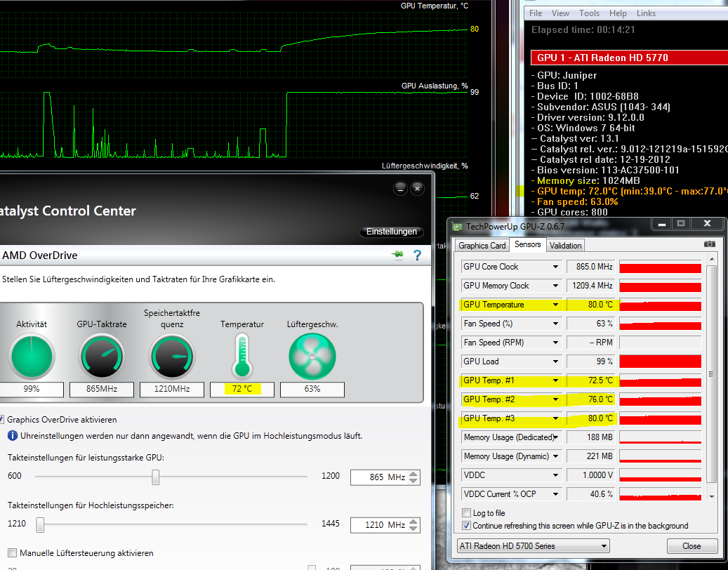This screenshot has height=570, width=728.
Task: Switch to Graphics Card tab in GPU-Z
Action: [x=482, y=246]
